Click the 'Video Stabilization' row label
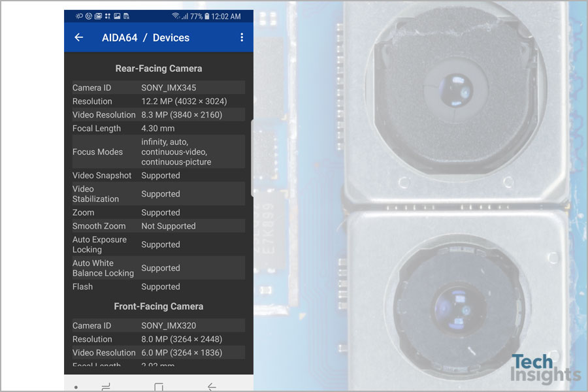588x392 pixels. tap(95, 193)
